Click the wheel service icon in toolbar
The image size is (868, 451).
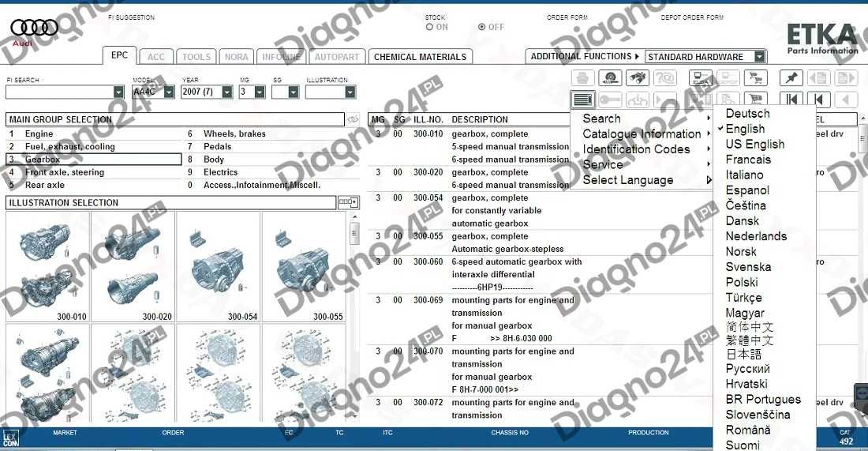point(610,78)
